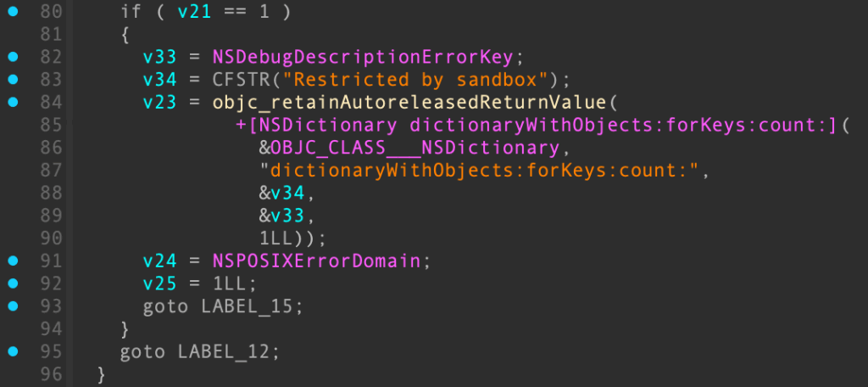This screenshot has height=387, width=868.
Task: Toggle breakpoint dot on line 95
Action: click(x=14, y=351)
